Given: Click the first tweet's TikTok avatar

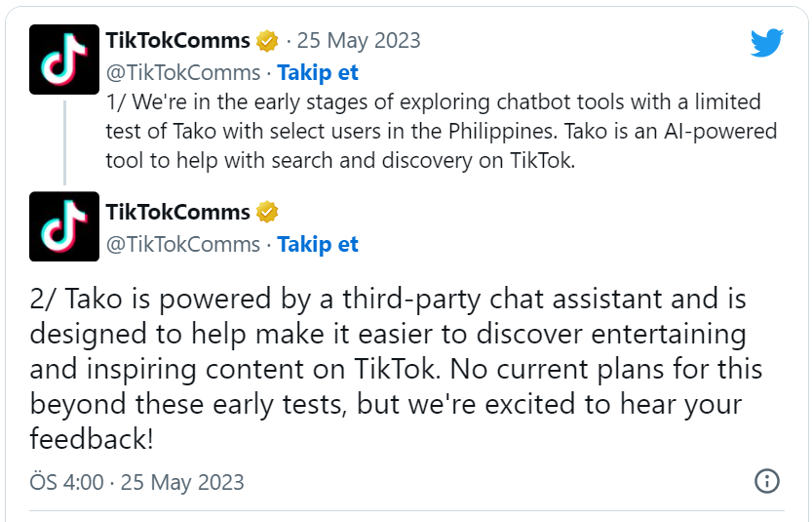Looking at the screenshot, I should [x=64, y=60].
